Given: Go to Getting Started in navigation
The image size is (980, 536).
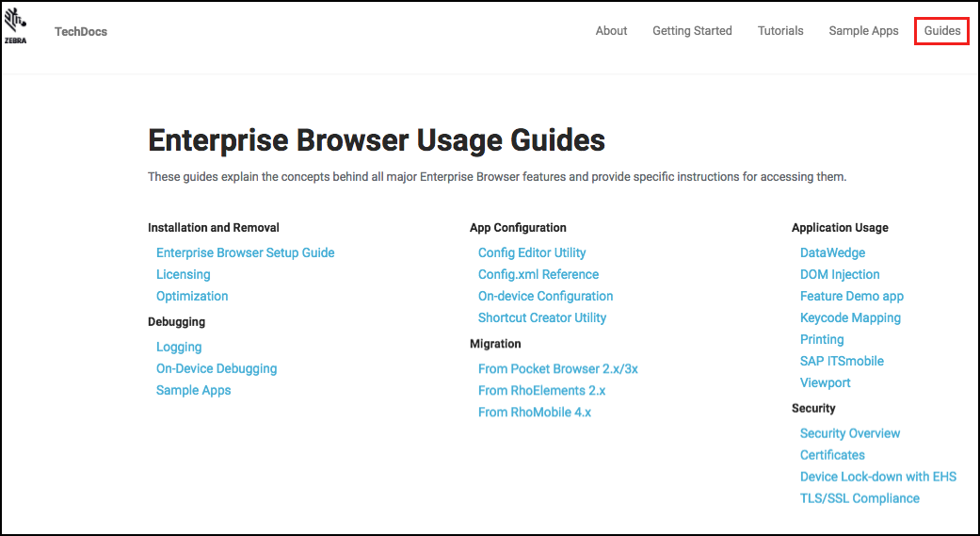Looking at the screenshot, I should [692, 31].
